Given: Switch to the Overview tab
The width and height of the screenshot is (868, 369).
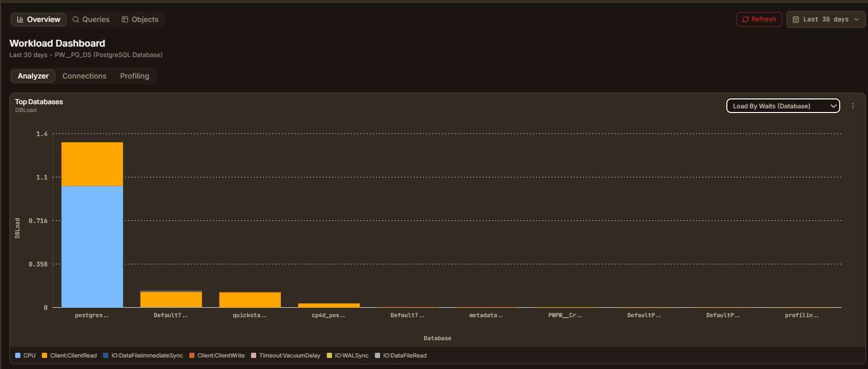Looking at the screenshot, I should pyautogui.click(x=39, y=19).
